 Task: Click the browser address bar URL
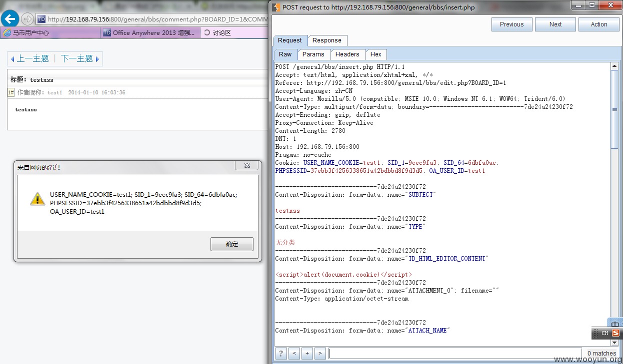tap(157, 19)
